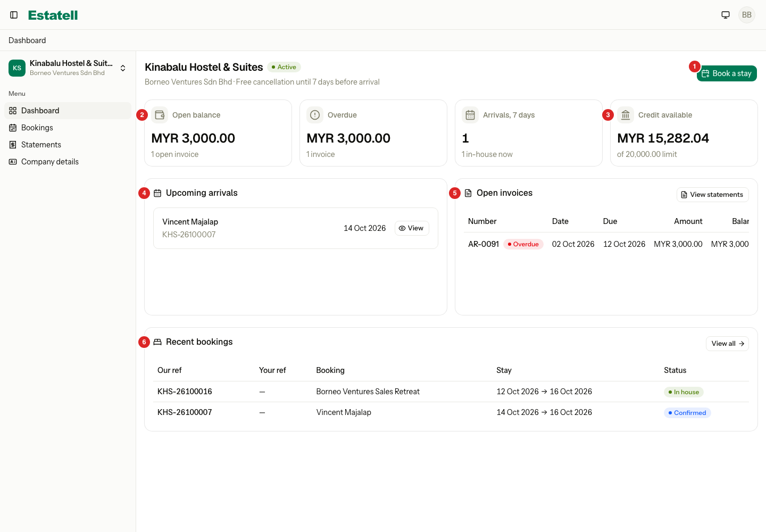This screenshot has height=532, width=766.
Task: View Vincent Majalap's upcoming arrival
Action: [412, 228]
